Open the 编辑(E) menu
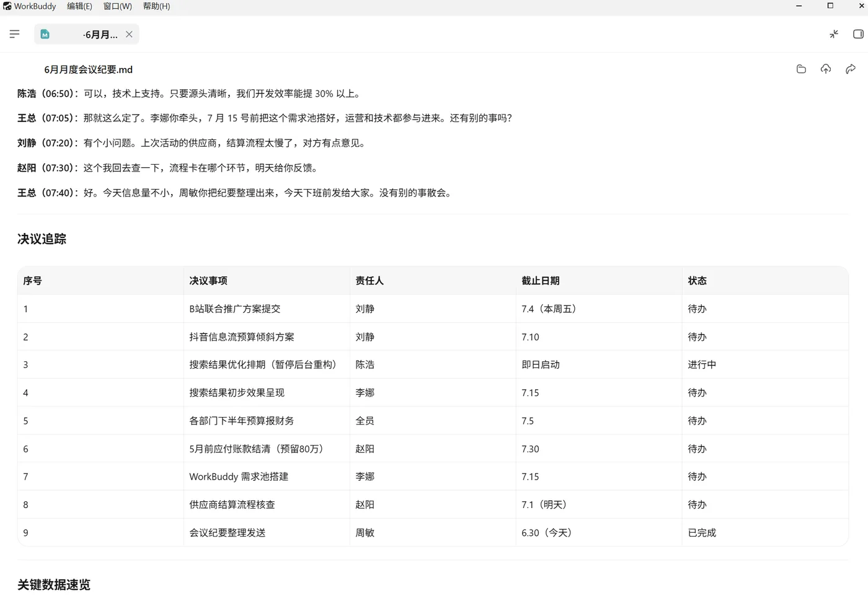 [79, 6]
